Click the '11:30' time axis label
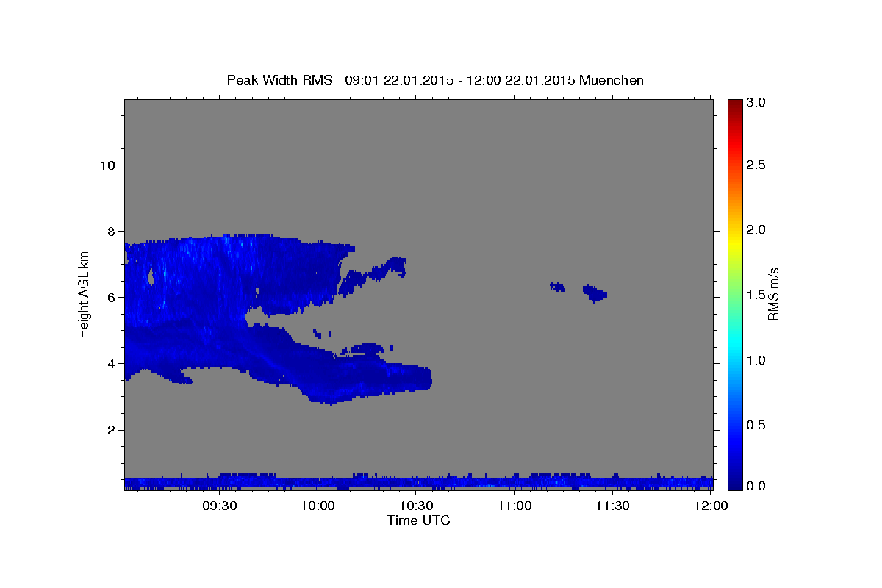This screenshot has width=882, height=588. (612, 506)
